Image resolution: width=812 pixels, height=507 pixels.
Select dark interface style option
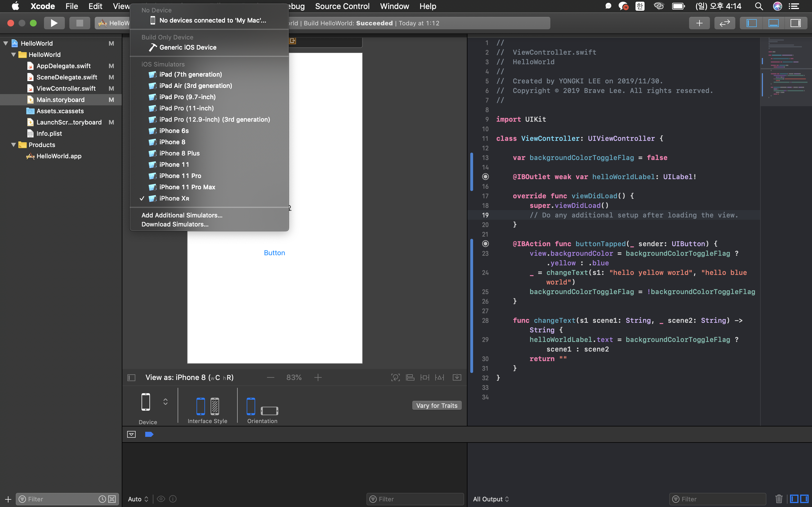click(215, 406)
